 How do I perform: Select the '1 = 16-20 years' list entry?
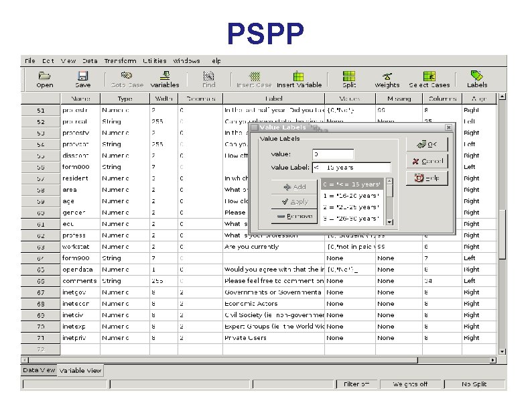(x=352, y=196)
